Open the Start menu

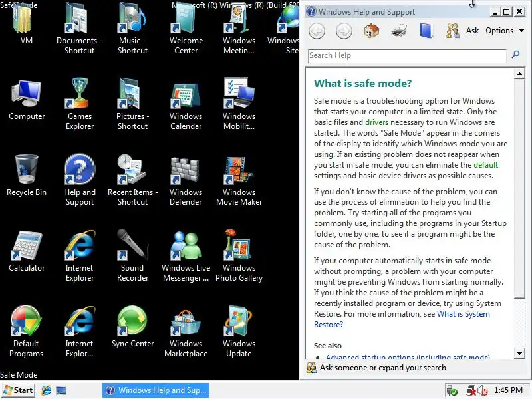click(x=18, y=390)
